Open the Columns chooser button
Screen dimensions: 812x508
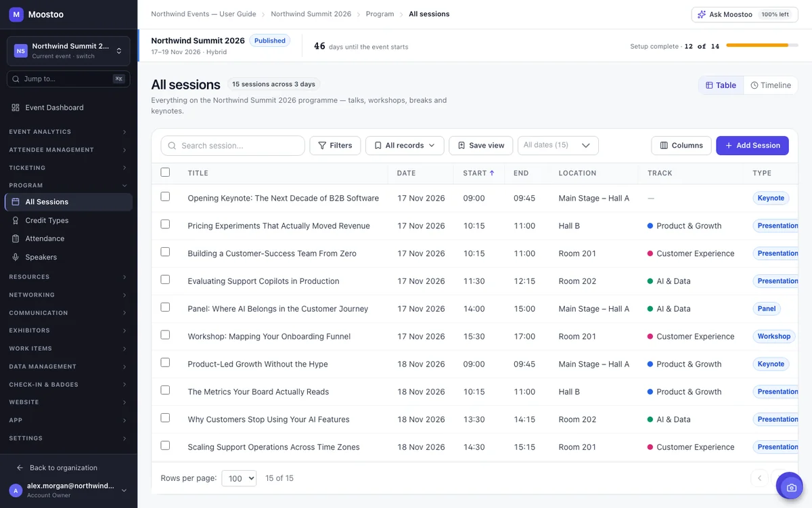681,146
